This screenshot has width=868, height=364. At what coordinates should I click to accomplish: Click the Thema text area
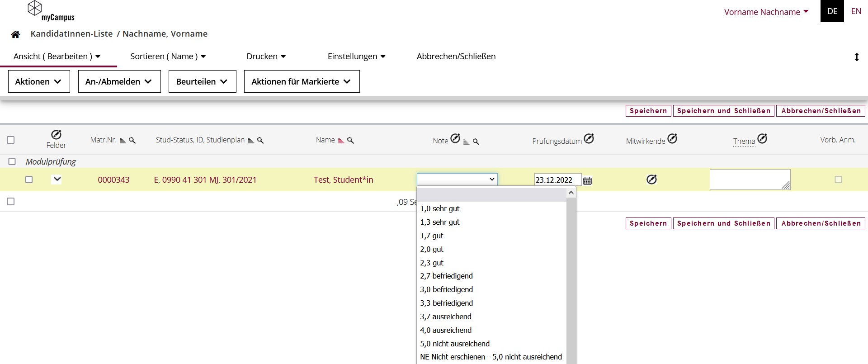point(750,180)
